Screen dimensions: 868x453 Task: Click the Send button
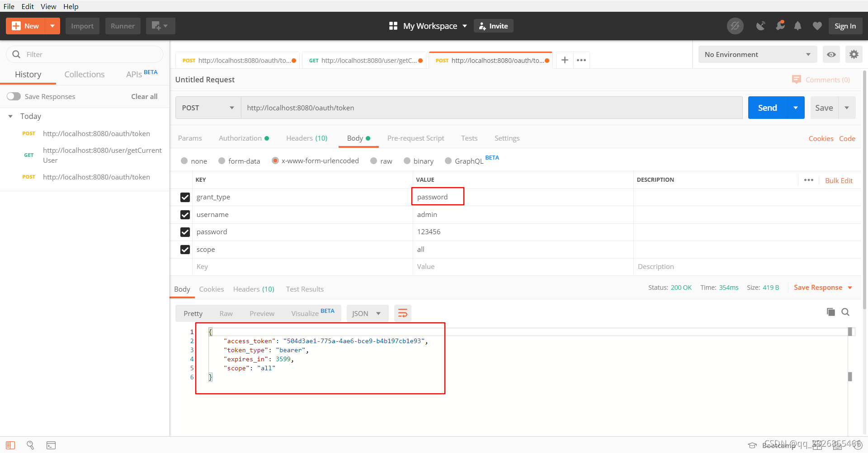click(768, 108)
